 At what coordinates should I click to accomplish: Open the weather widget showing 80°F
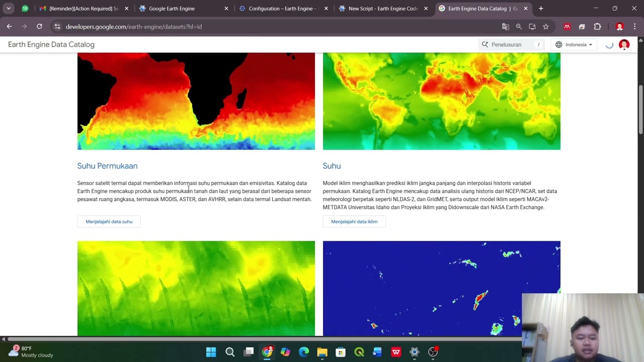click(30, 351)
